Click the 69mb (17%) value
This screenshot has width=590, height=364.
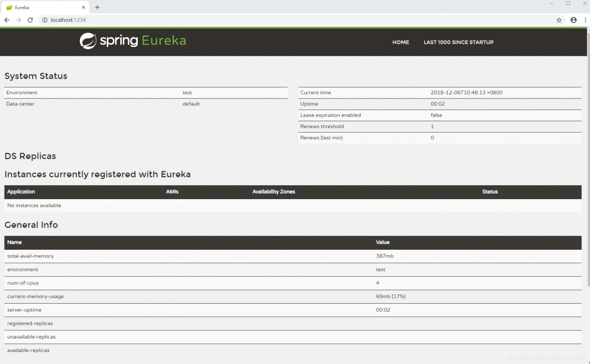point(391,296)
